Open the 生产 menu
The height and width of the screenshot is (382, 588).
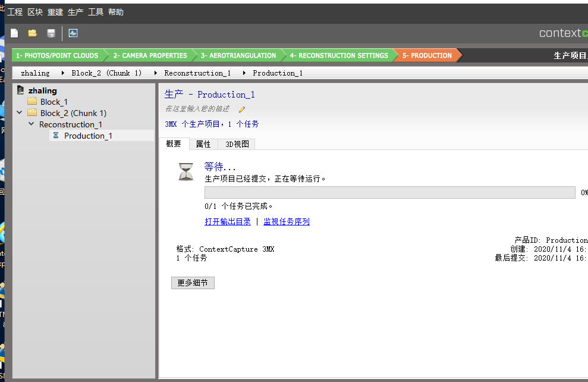point(76,12)
